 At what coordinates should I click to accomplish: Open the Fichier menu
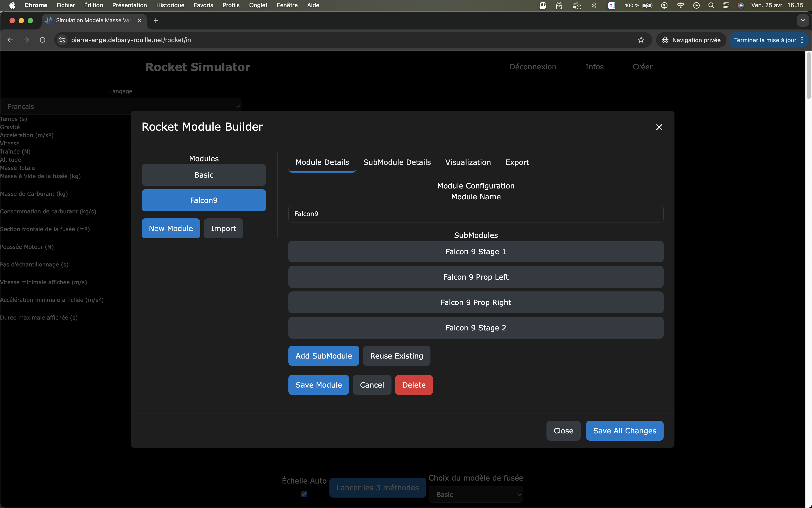66,5
